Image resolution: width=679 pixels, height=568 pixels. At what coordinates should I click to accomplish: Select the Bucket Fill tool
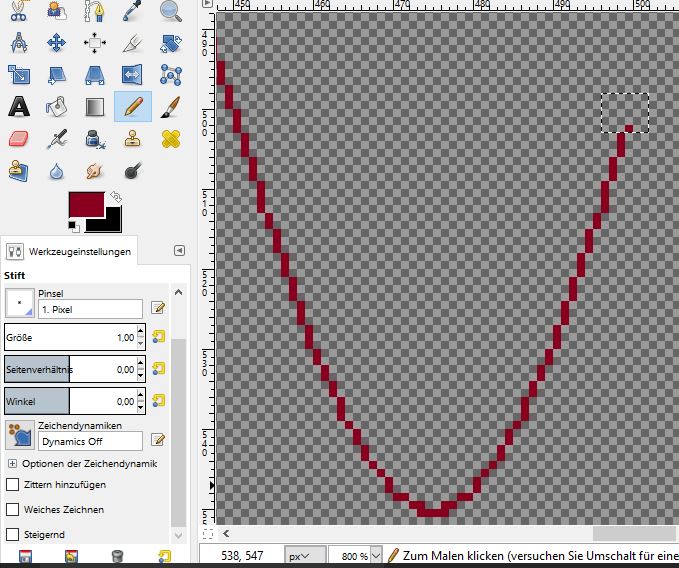pyautogui.click(x=57, y=106)
